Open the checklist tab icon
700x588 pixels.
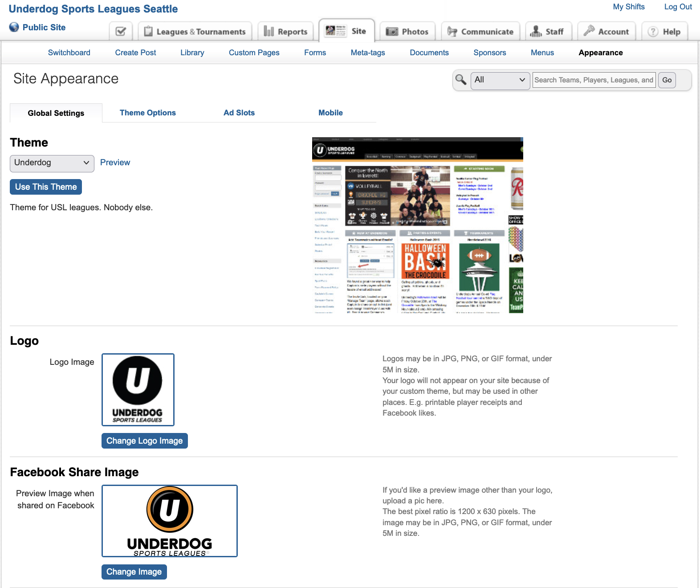coord(121,31)
